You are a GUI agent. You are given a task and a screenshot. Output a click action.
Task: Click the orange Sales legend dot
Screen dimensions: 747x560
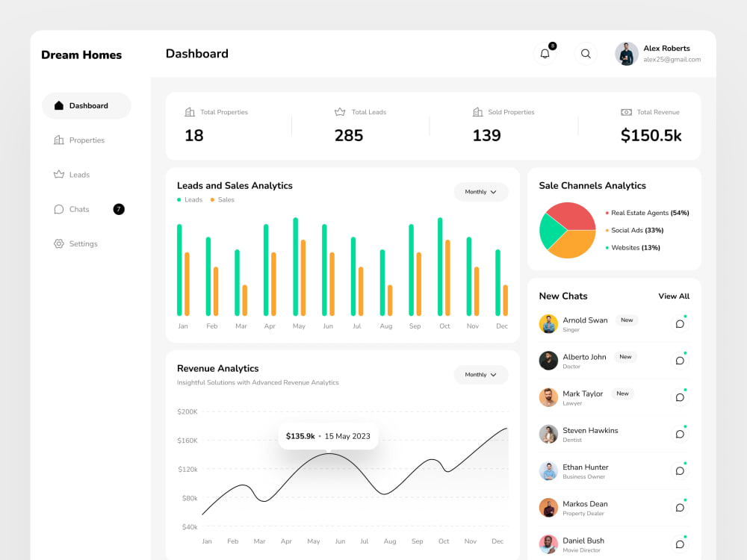[212, 200]
